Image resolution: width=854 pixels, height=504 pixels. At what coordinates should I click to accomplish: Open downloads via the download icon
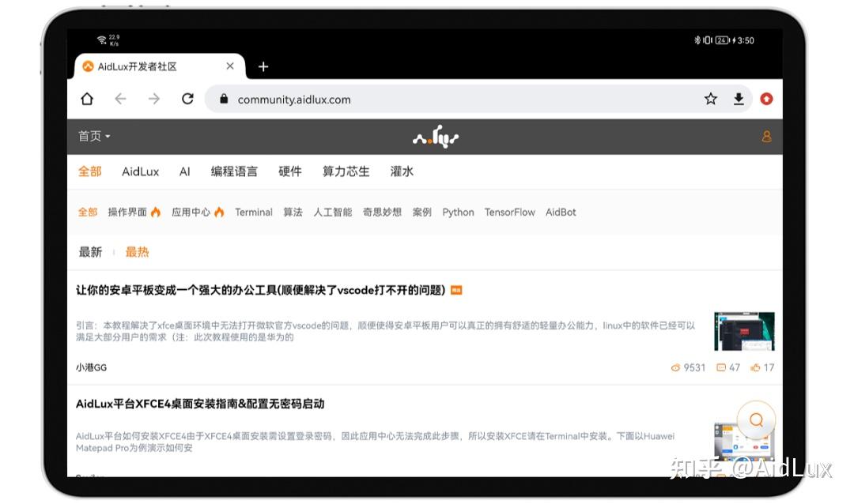point(739,99)
